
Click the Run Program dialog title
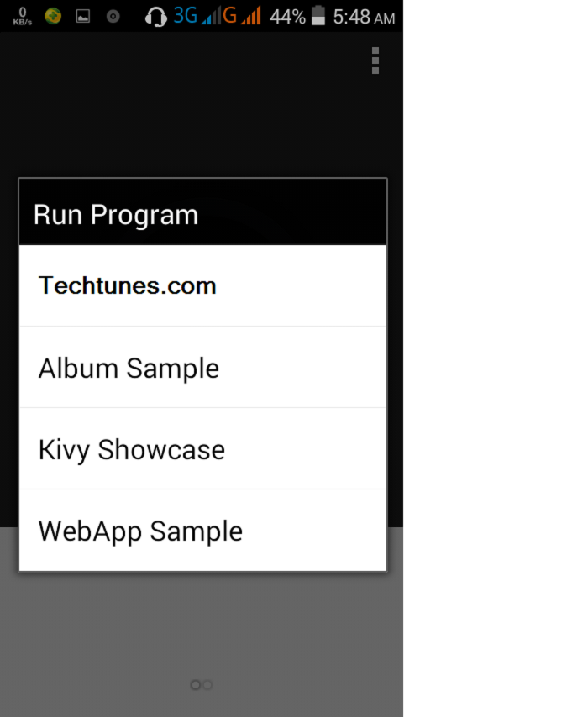pyautogui.click(x=116, y=214)
